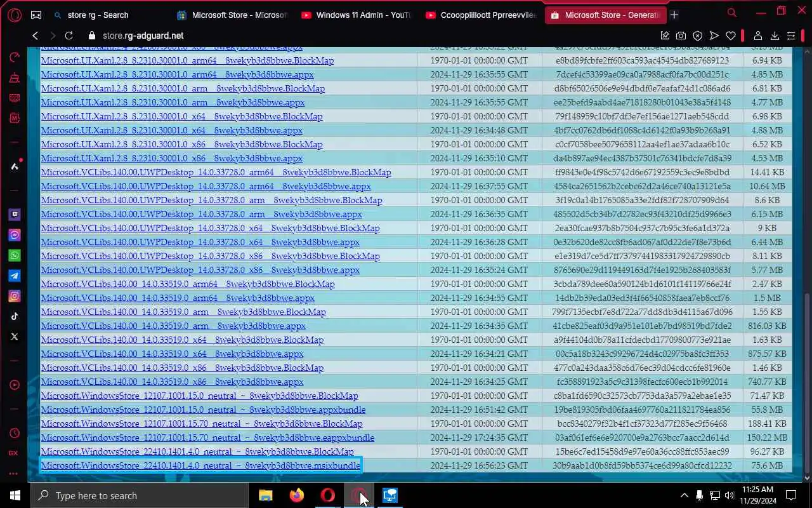Open GX Corner in the sidebar
Screen dimensions: 812x508
tap(14, 453)
